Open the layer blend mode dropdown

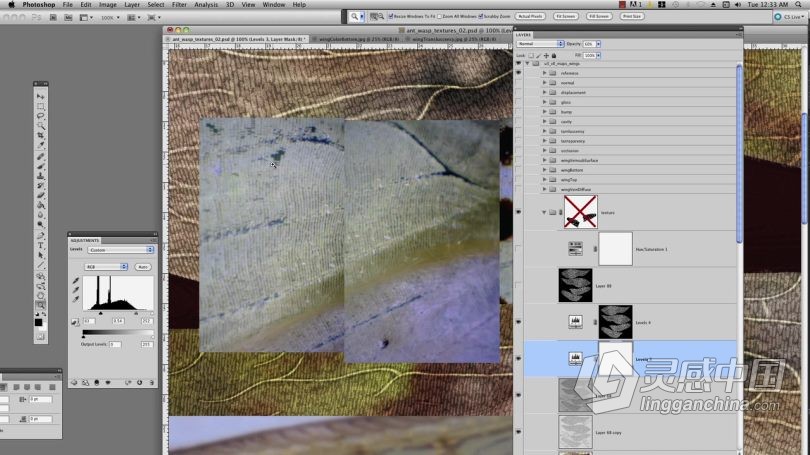pyautogui.click(x=540, y=44)
